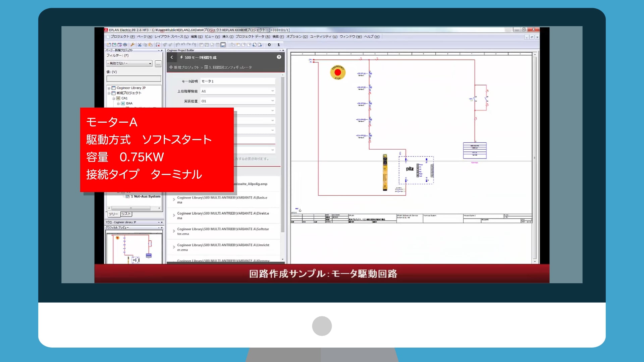Click the Paste clipboard icon in toolbar
The image size is (644, 362).
pos(150,45)
